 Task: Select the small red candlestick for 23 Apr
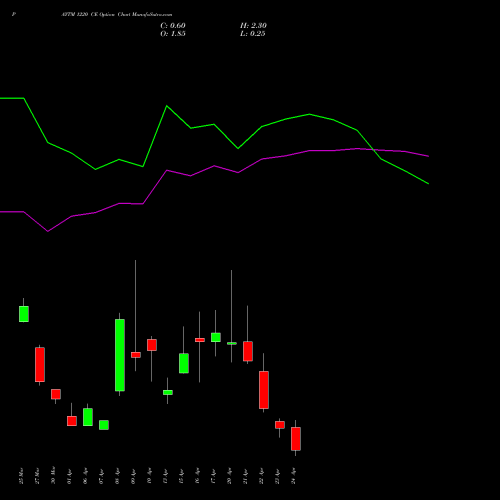click(x=280, y=425)
